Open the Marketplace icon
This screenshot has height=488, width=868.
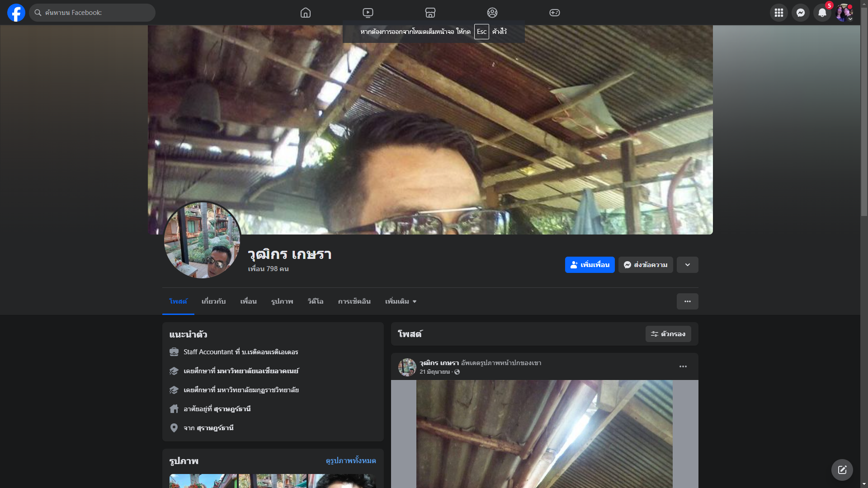click(430, 13)
